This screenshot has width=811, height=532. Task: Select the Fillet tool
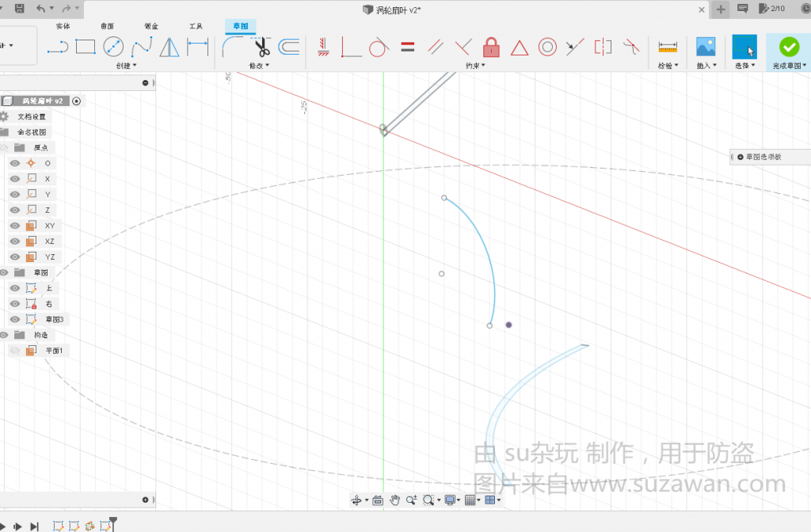pos(233,47)
